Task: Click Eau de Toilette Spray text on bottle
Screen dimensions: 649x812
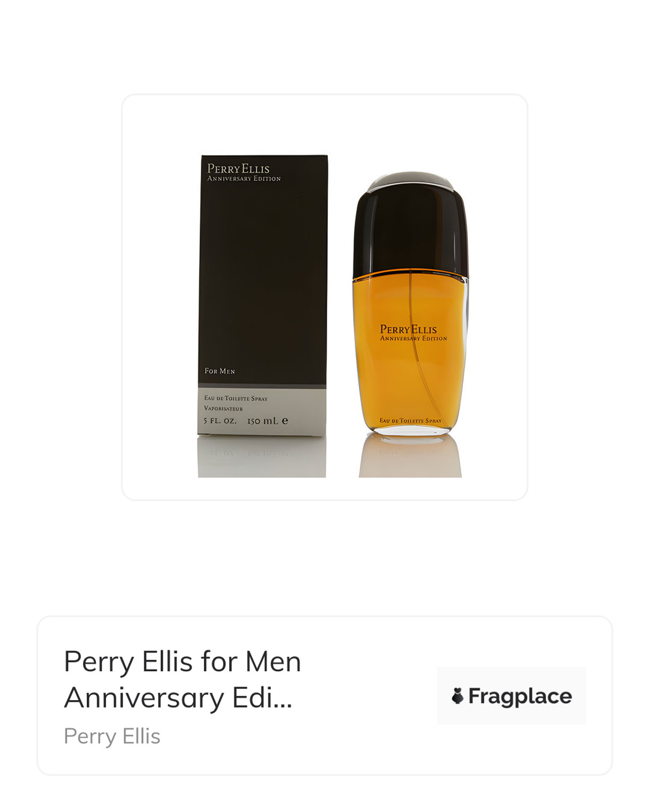Action: click(x=410, y=421)
